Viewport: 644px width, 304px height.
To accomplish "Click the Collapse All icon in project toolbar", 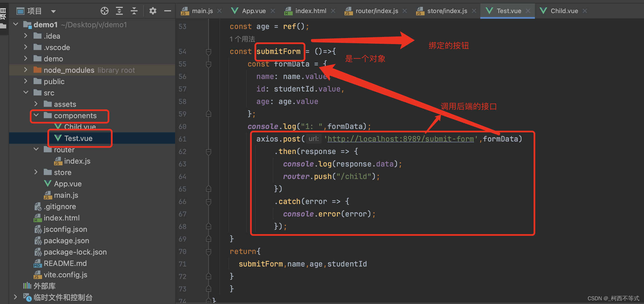I will [134, 11].
